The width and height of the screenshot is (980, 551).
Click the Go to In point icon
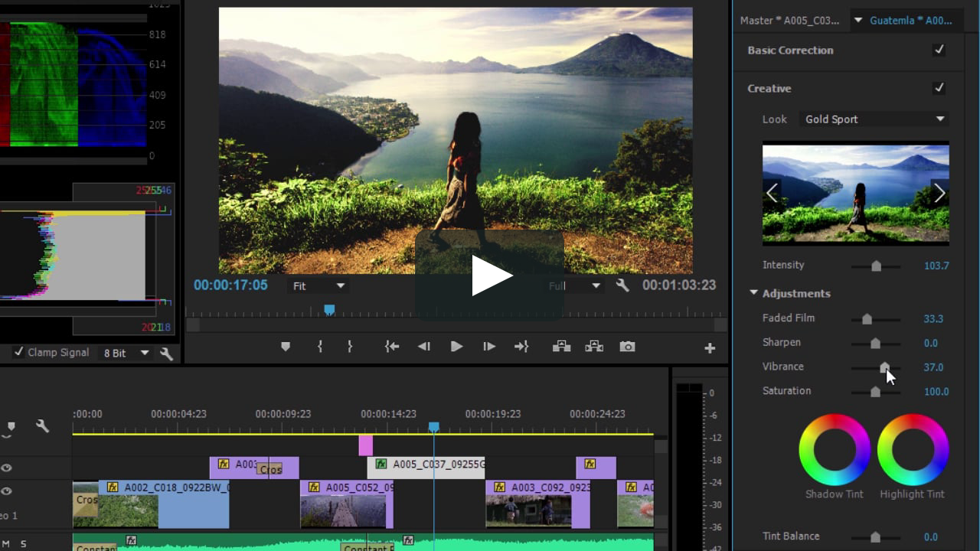coord(392,347)
